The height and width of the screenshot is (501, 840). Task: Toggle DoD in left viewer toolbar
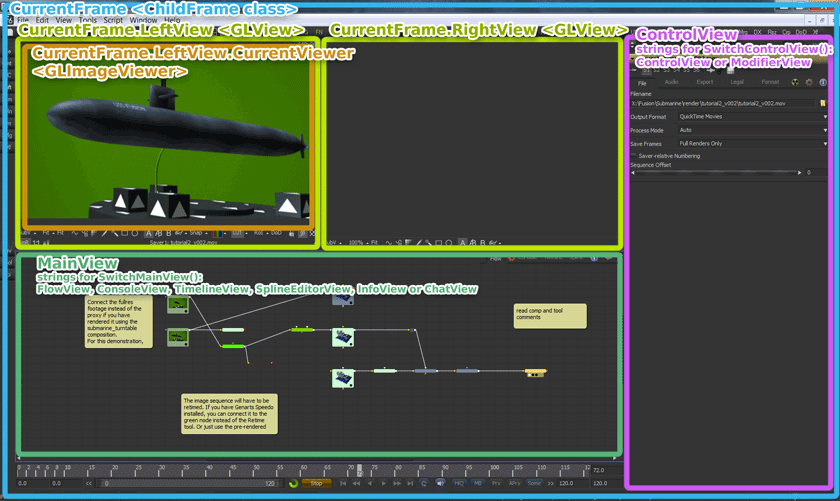[x=276, y=233]
